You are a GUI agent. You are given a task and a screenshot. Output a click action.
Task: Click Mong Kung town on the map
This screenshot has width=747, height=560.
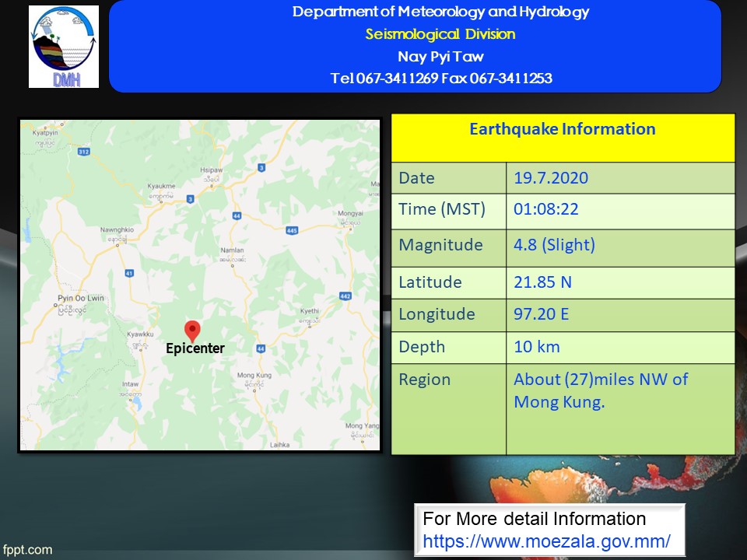[x=254, y=375]
